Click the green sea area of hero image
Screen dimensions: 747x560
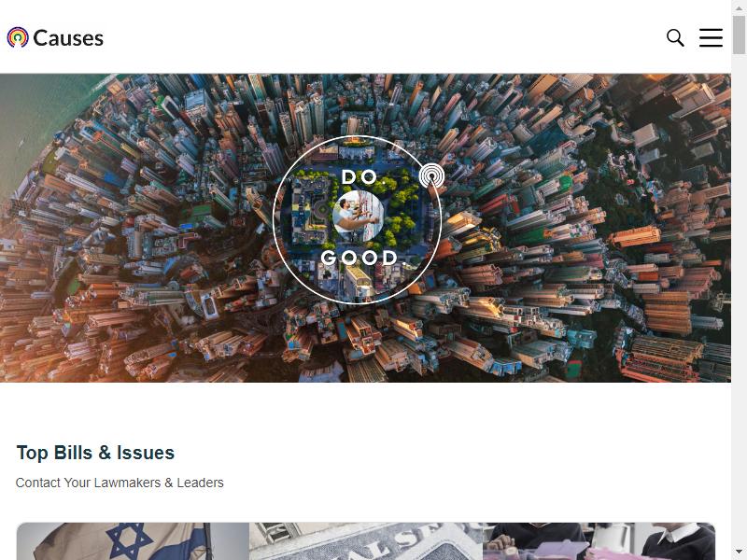(x=29, y=119)
